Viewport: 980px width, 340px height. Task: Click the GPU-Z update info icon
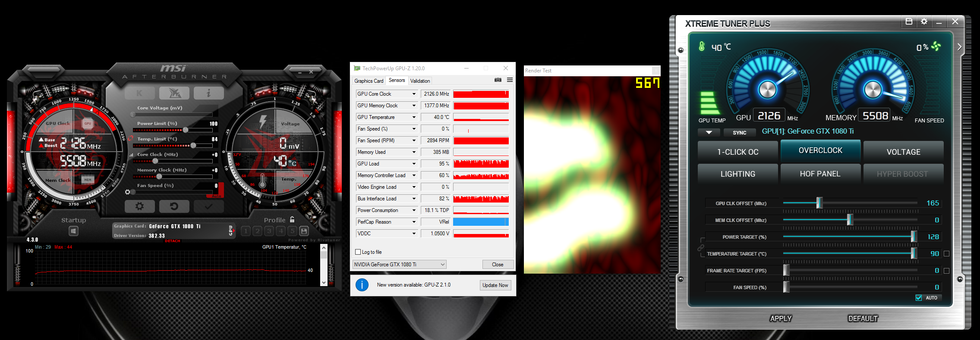pyautogui.click(x=362, y=285)
